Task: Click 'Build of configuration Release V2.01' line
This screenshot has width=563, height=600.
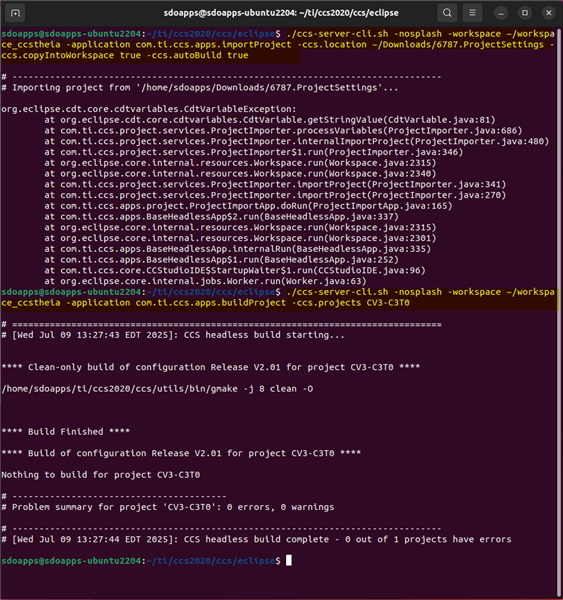Action: (x=181, y=453)
